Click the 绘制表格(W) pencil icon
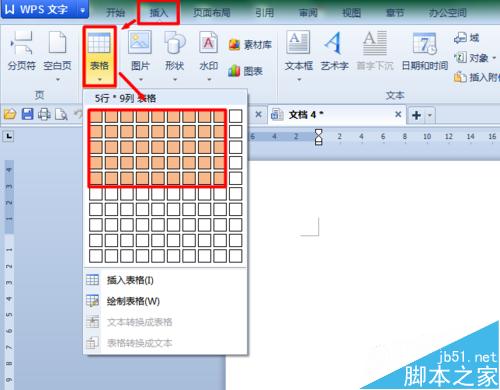The image size is (500, 390). [92, 301]
